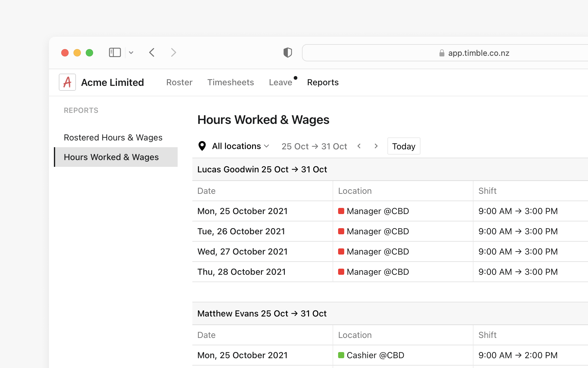Advance to next week with right chevron
Image resolution: width=588 pixels, height=368 pixels.
[376, 146]
